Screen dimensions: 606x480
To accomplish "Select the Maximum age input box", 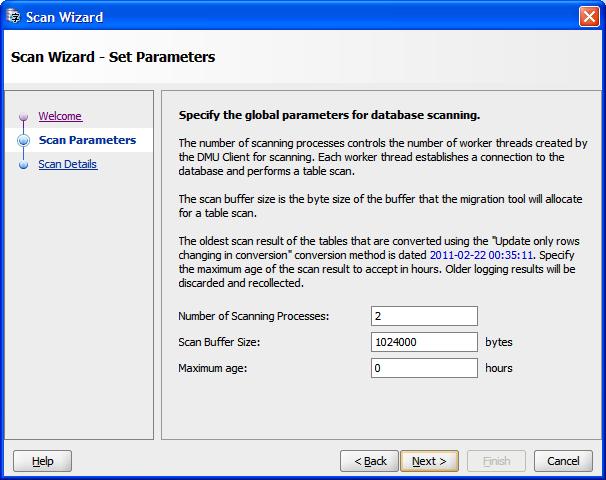I will [423, 368].
